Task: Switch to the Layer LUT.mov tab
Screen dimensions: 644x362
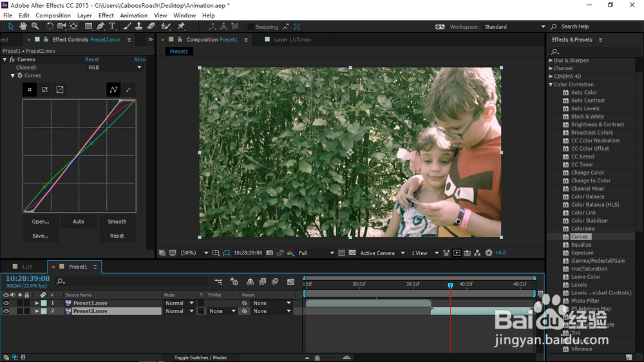Action: point(292,39)
